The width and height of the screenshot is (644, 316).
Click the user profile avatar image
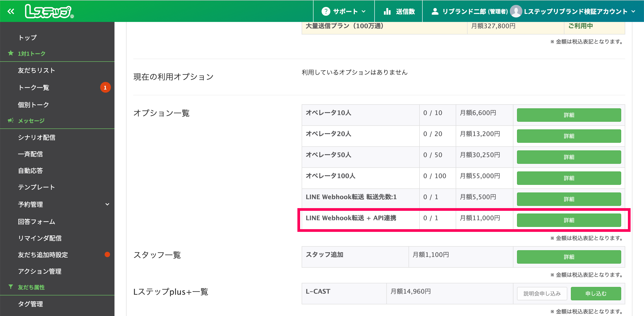516,11
